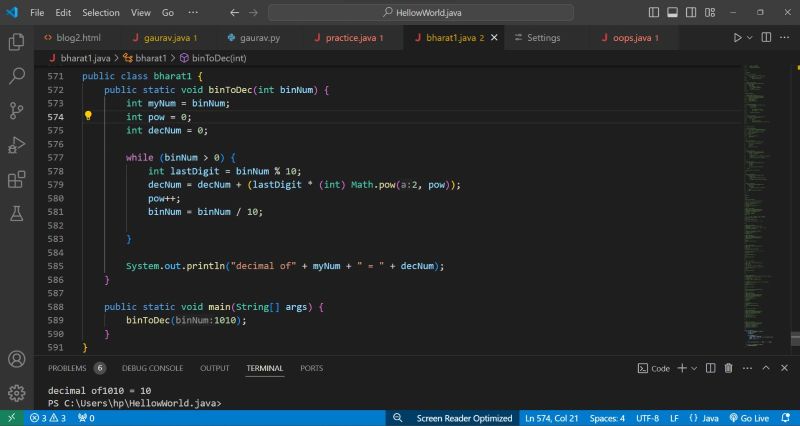This screenshot has height=426, width=800.
Task: Click the ports forwarded status item
Action: click(x=86, y=418)
